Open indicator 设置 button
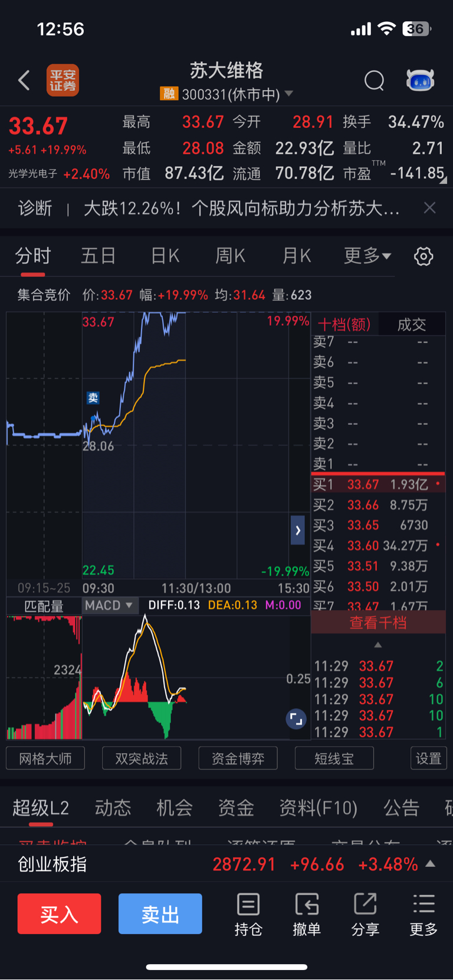Screen dimensions: 453x980 click(428, 758)
